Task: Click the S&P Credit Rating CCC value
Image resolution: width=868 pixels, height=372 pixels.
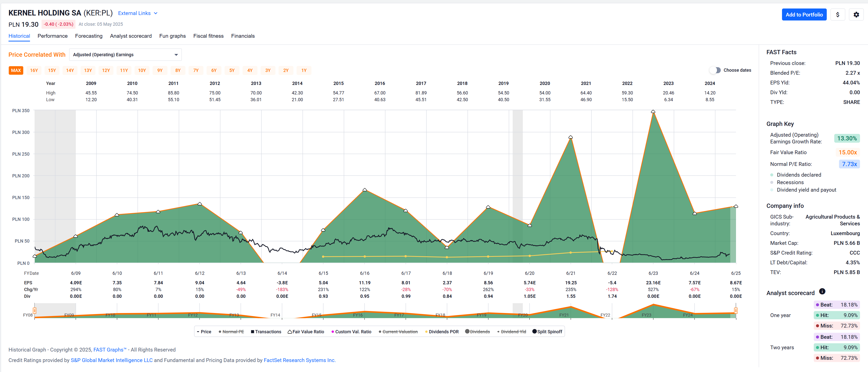Action: pos(854,253)
